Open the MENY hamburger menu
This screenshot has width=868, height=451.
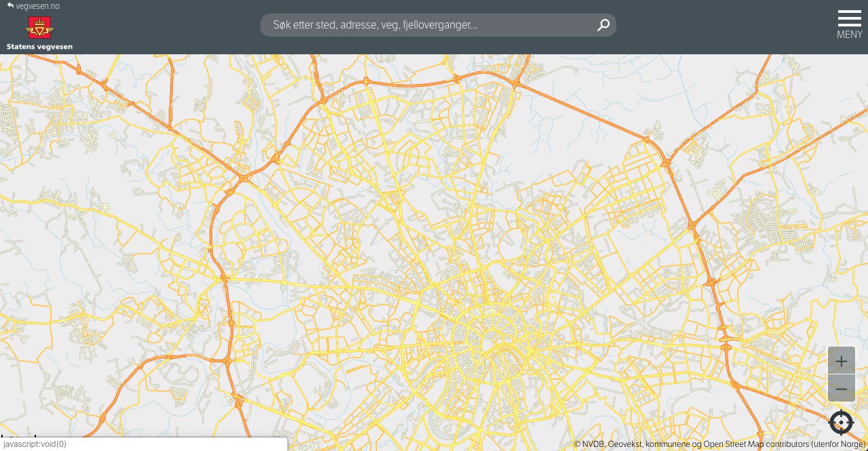pos(849,24)
